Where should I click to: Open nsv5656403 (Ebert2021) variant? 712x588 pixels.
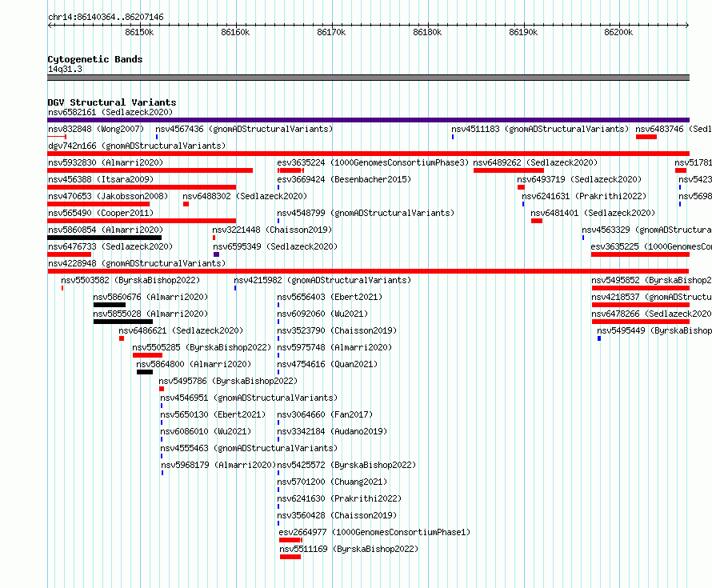point(330,297)
